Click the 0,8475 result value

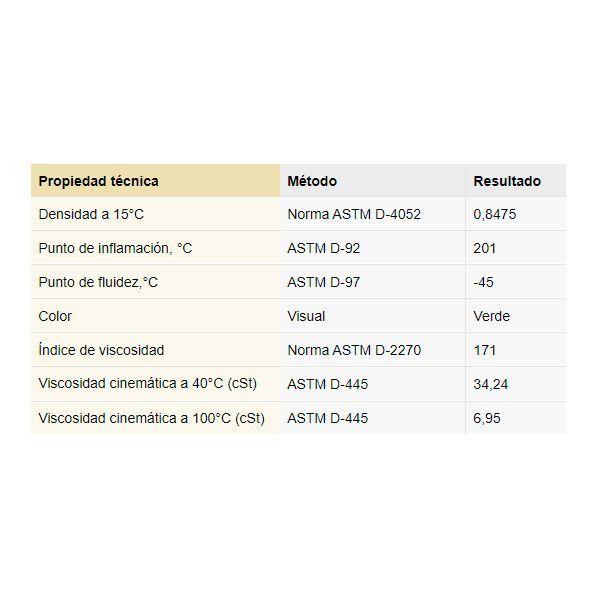coord(494,214)
